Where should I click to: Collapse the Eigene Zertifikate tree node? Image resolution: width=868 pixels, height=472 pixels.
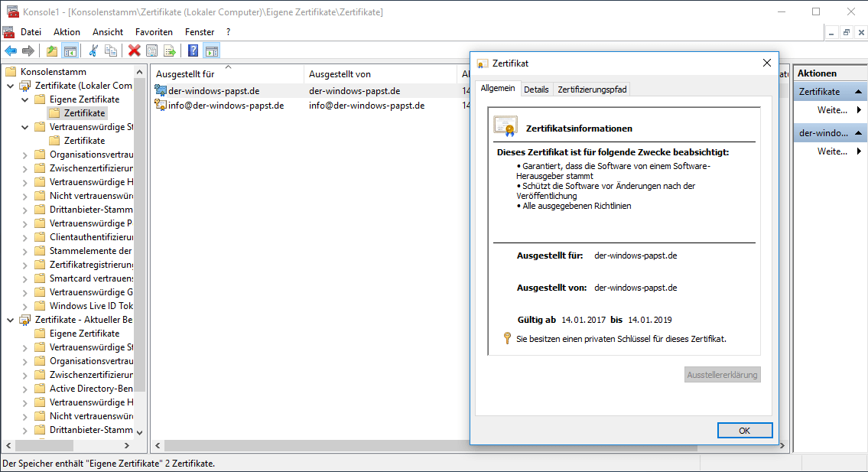pos(25,99)
